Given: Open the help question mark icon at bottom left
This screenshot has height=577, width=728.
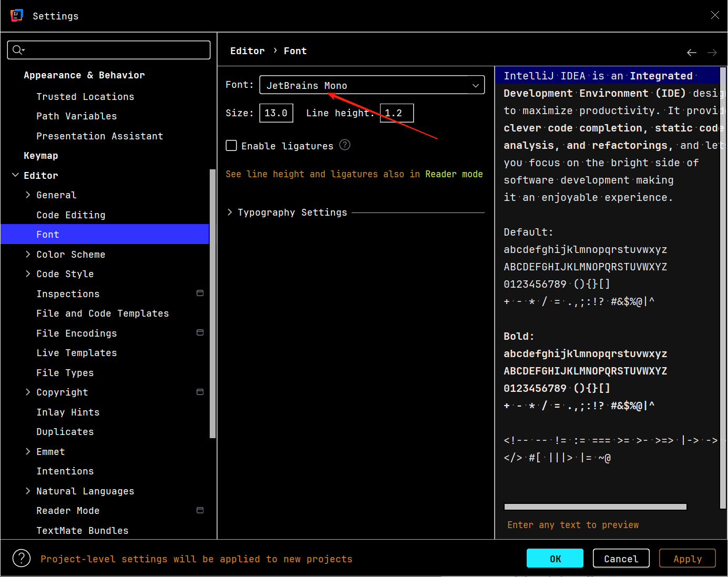Looking at the screenshot, I should [22, 558].
